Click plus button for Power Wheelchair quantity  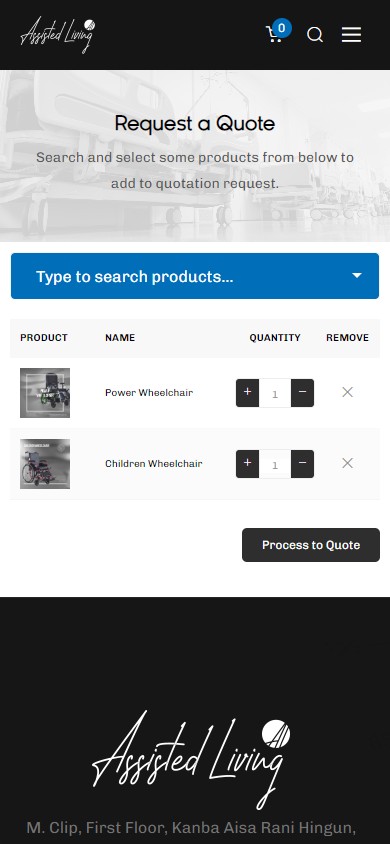pos(247,392)
